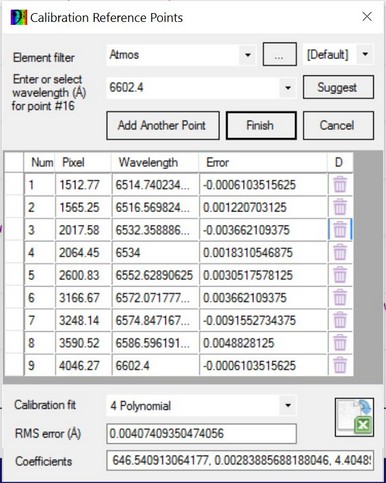Expand the wavelength 6602.4 dropdown list
This screenshot has height=483, width=386.
tap(287, 88)
